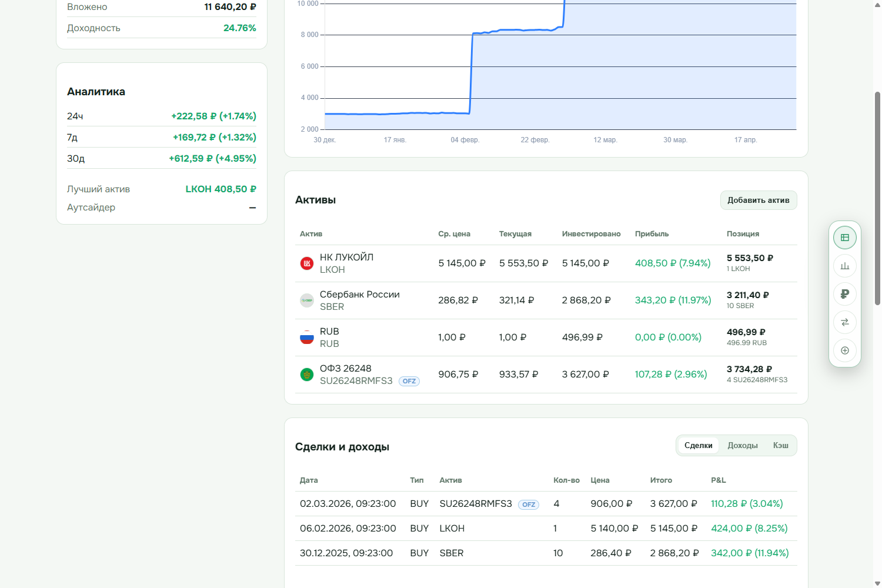
Task: Click ОФЗ profit 107,28 ₽ (2.96%)
Action: click(671, 374)
